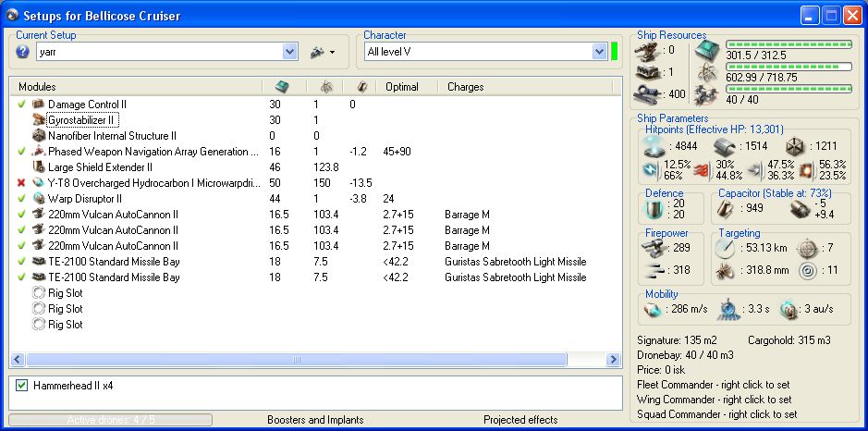Click the first empty Rig Slot icon
868x431 pixels.
click(x=38, y=293)
